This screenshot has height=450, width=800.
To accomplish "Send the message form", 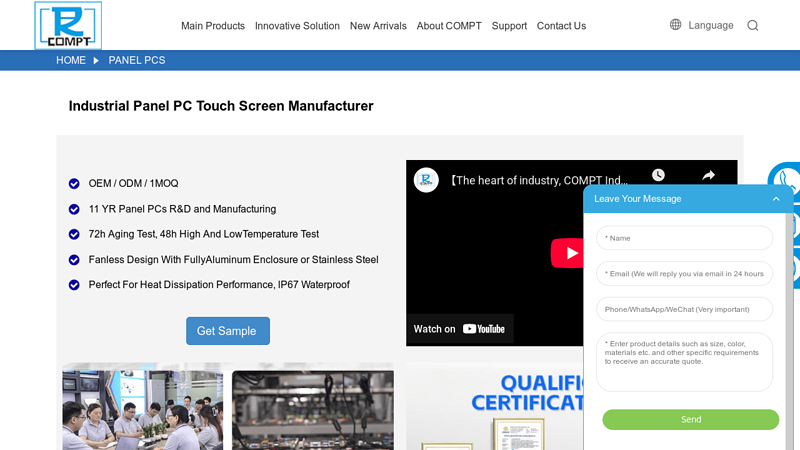I will coord(690,419).
